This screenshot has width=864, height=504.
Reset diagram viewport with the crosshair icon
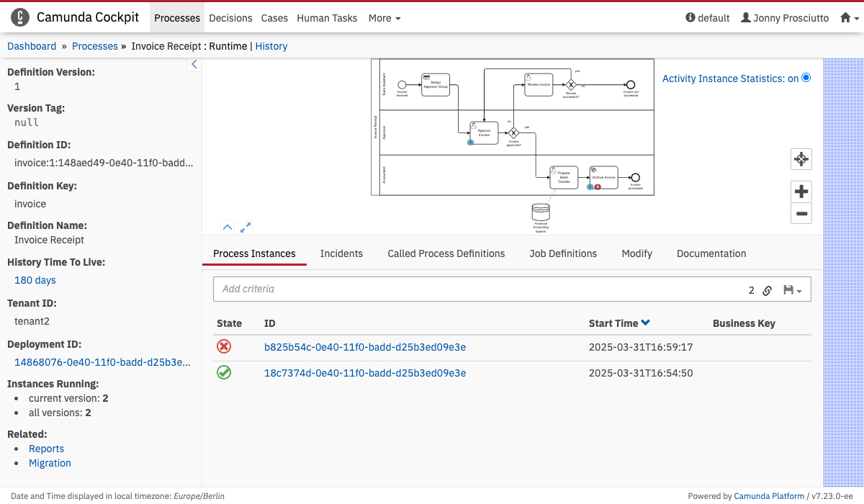(801, 159)
